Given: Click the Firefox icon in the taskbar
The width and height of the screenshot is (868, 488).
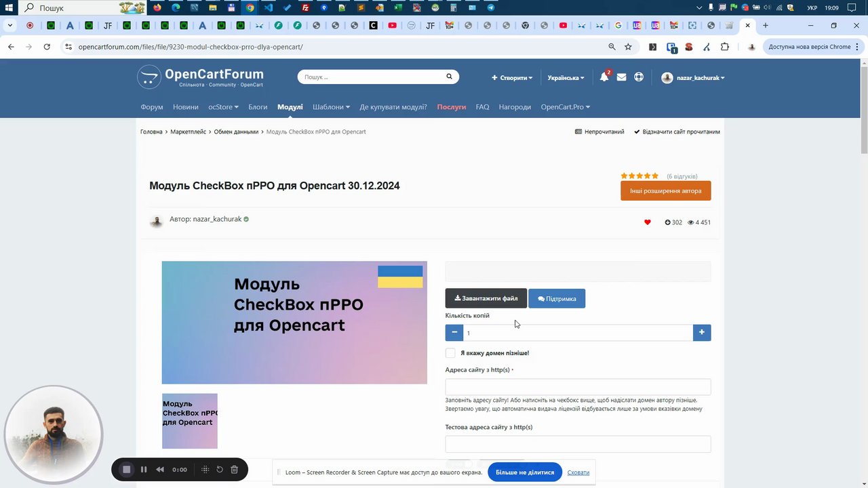Looking at the screenshot, I should tap(158, 8).
